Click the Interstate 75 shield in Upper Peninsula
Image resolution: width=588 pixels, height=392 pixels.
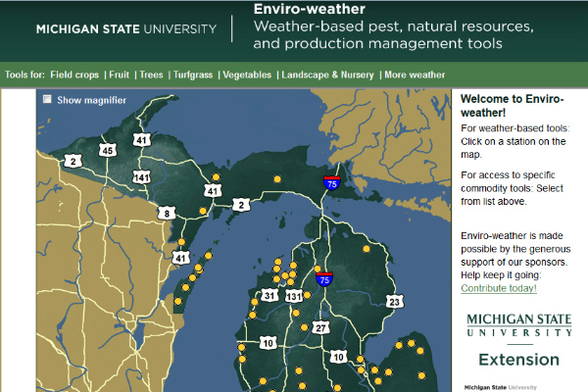point(333,180)
